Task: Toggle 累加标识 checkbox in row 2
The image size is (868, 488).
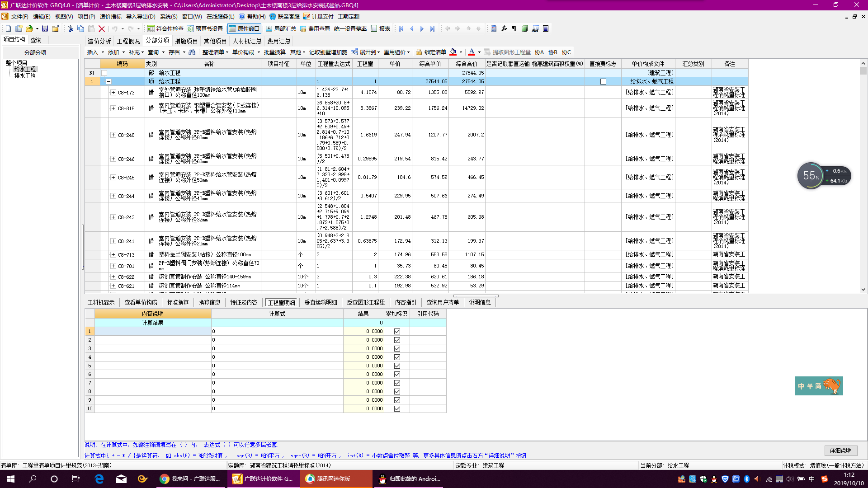Action: 397,340
